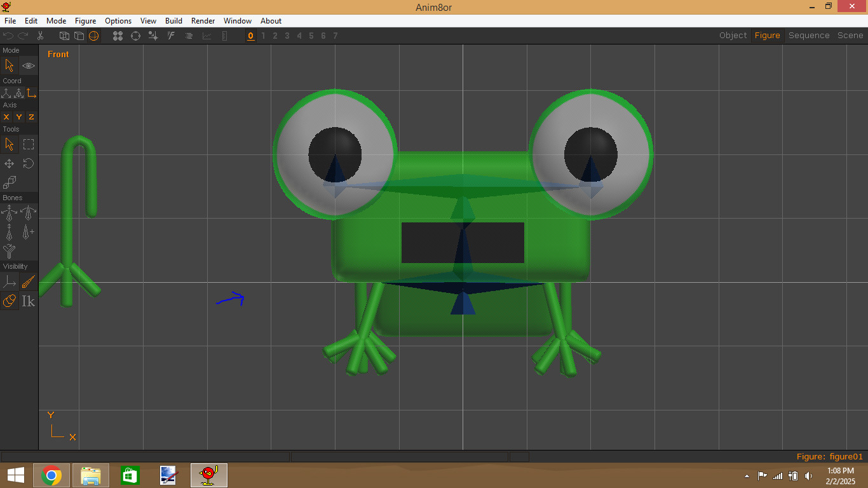Select the flat shaded cube icon
This screenshot has height=488, width=868.
coord(79,36)
